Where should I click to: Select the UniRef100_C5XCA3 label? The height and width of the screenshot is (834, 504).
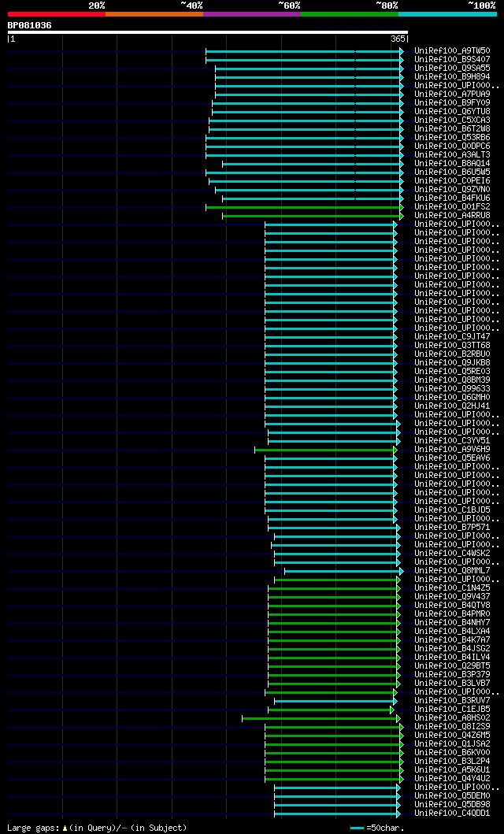453,120
